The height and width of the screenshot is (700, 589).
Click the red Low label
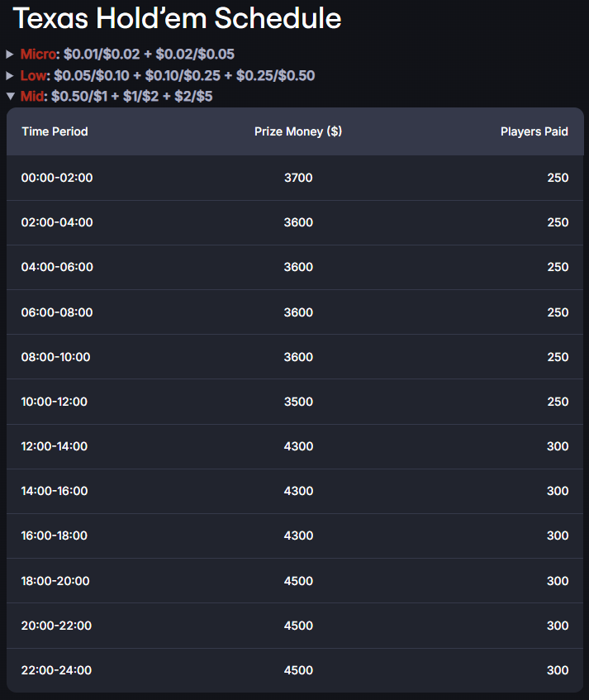pos(34,75)
